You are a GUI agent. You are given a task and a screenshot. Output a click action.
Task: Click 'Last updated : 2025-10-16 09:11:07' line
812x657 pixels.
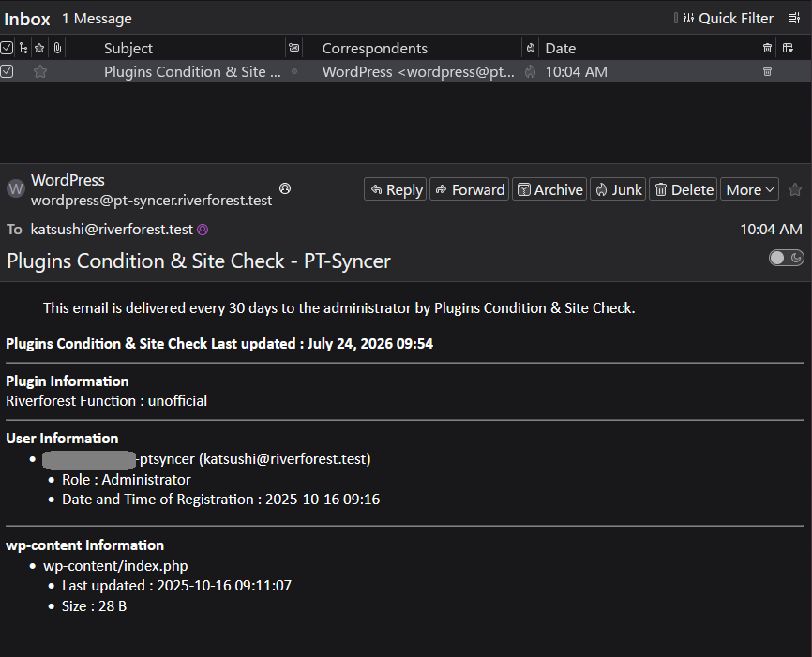click(176, 586)
